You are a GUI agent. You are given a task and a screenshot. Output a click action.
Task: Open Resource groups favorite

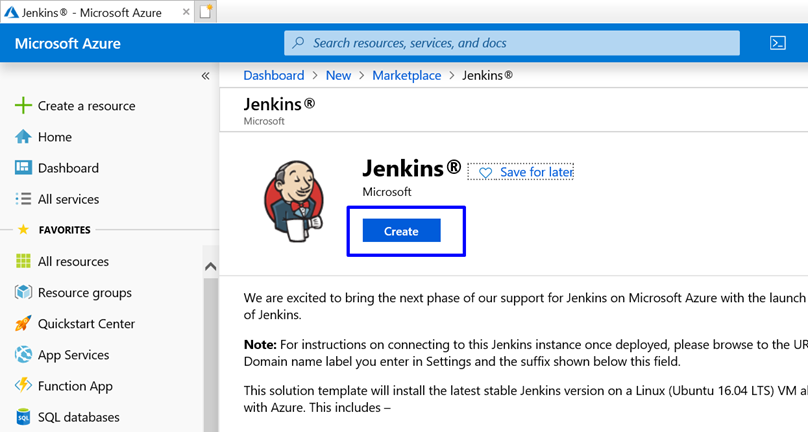(x=85, y=293)
